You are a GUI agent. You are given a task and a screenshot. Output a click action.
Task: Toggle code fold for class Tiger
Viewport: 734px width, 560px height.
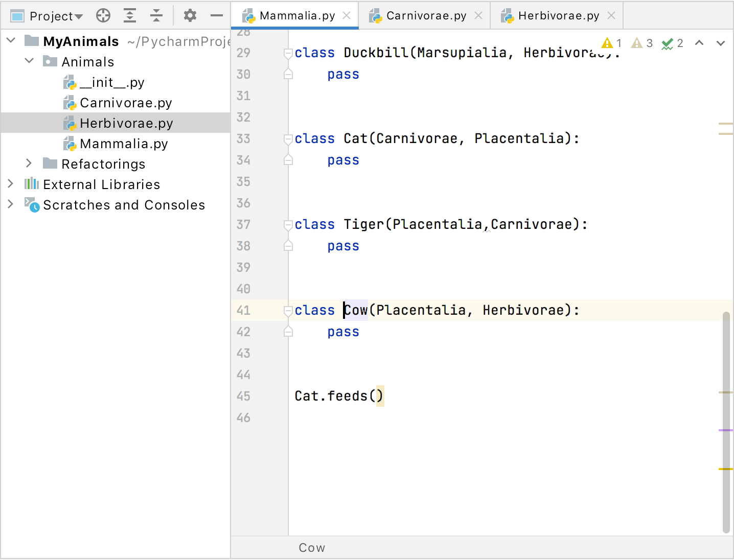[x=288, y=224]
